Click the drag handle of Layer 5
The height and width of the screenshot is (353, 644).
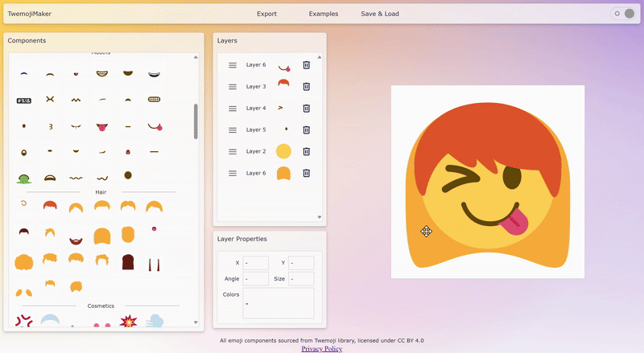[233, 129]
